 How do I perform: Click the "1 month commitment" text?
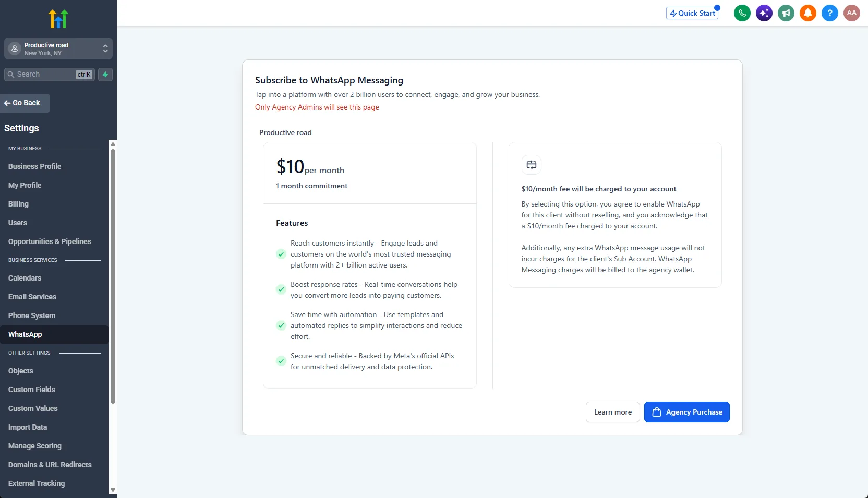(311, 186)
